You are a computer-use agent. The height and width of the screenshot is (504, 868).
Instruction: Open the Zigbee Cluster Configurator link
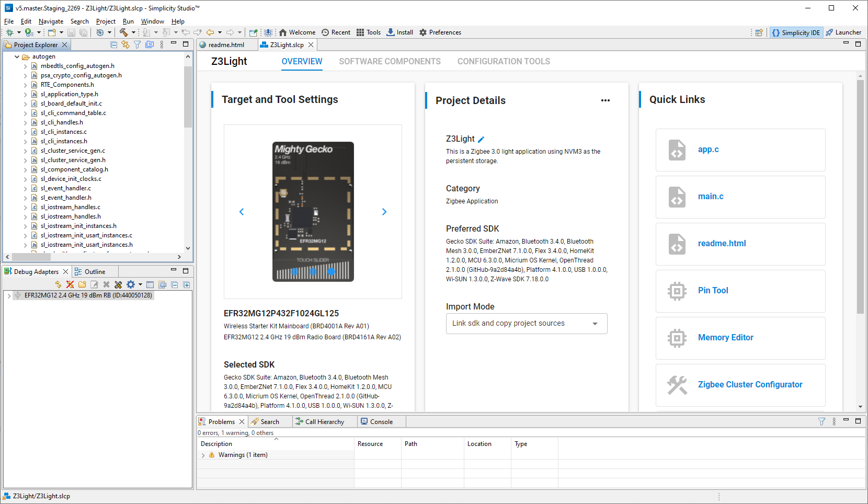point(749,385)
